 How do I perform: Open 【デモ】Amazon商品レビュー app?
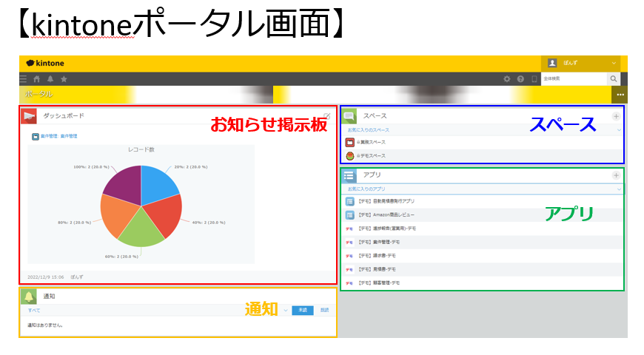pyautogui.click(x=386, y=215)
